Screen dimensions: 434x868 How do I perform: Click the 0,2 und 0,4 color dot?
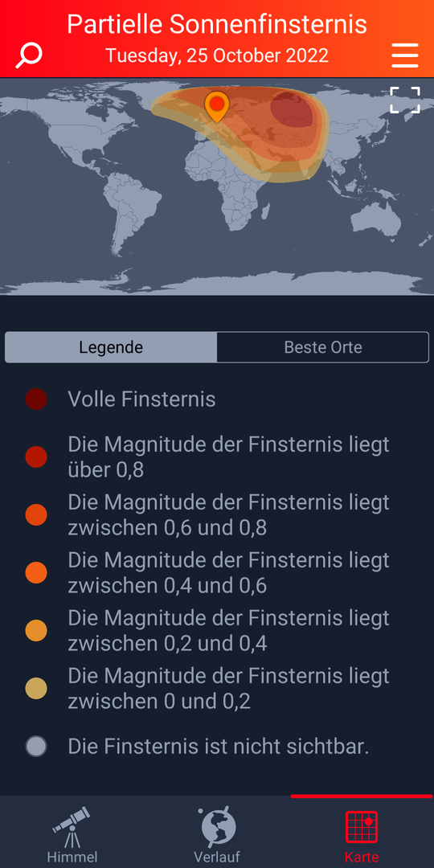tap(36, 631)
